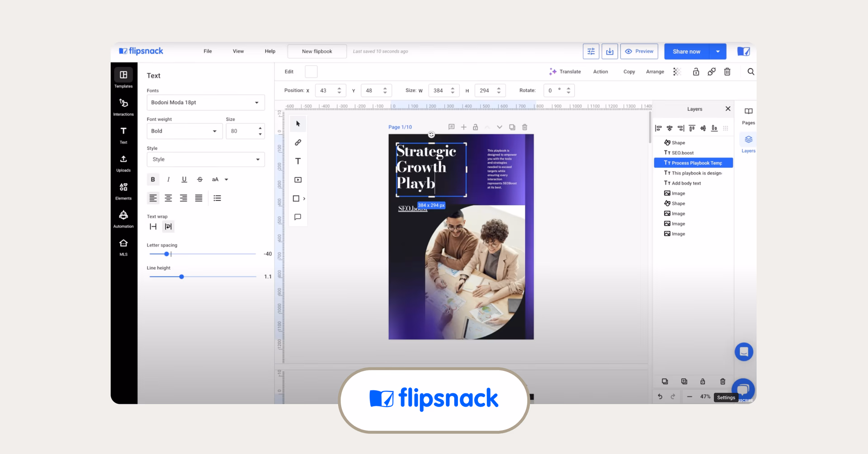Viewport: 868px width, 454px height.
Task: Click the Share now button
Action: click(687, 51)
